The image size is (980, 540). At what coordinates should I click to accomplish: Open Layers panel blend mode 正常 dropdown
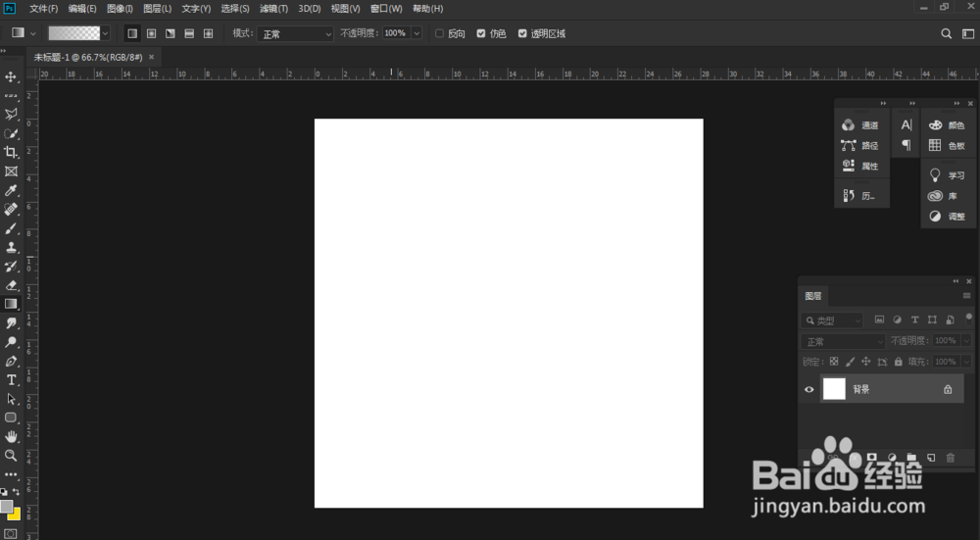click(843, 341)
